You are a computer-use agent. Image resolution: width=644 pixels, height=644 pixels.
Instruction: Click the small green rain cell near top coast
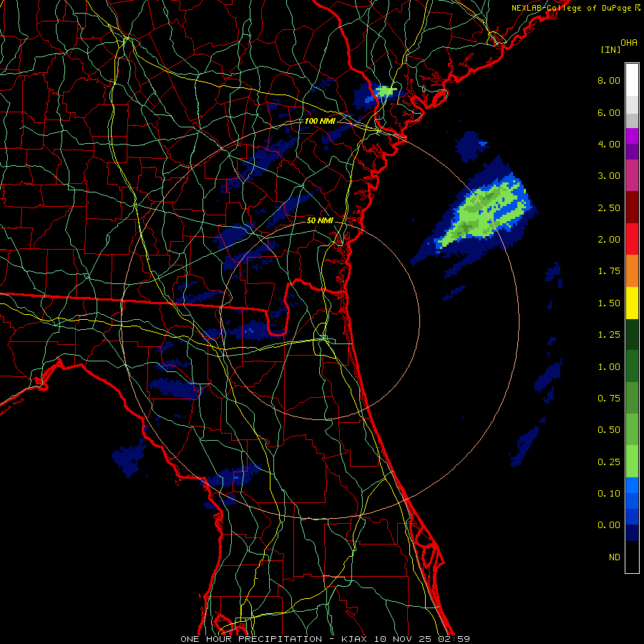pos(385,91)
